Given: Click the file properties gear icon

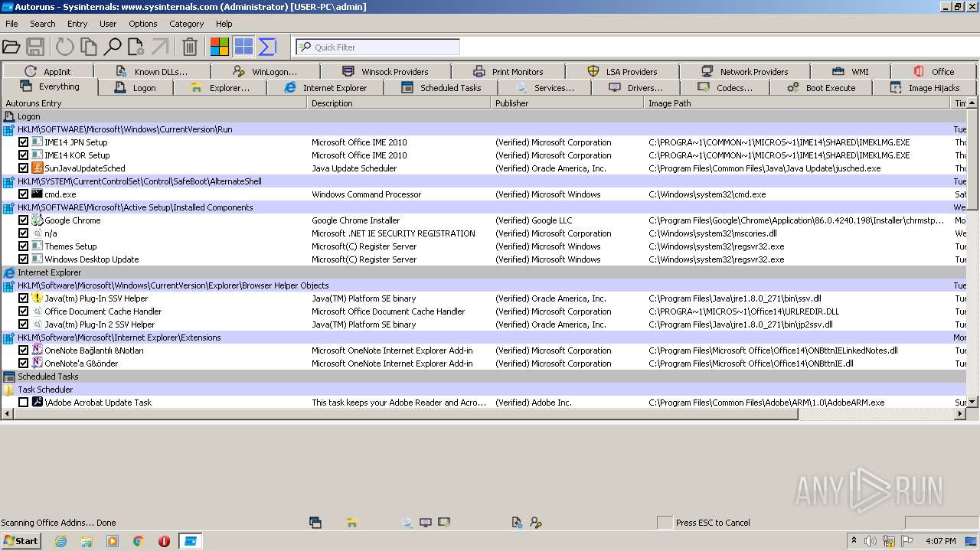Looking at the screenshot, I should [136, 47].
